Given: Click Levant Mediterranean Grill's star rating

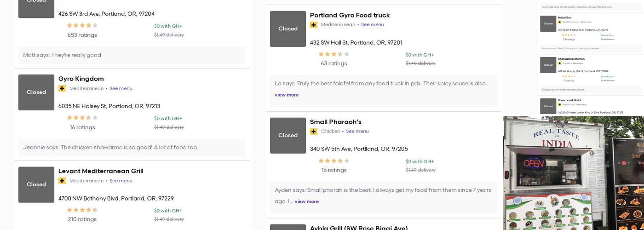Looking at the screenshot, I should pos(82,210).
